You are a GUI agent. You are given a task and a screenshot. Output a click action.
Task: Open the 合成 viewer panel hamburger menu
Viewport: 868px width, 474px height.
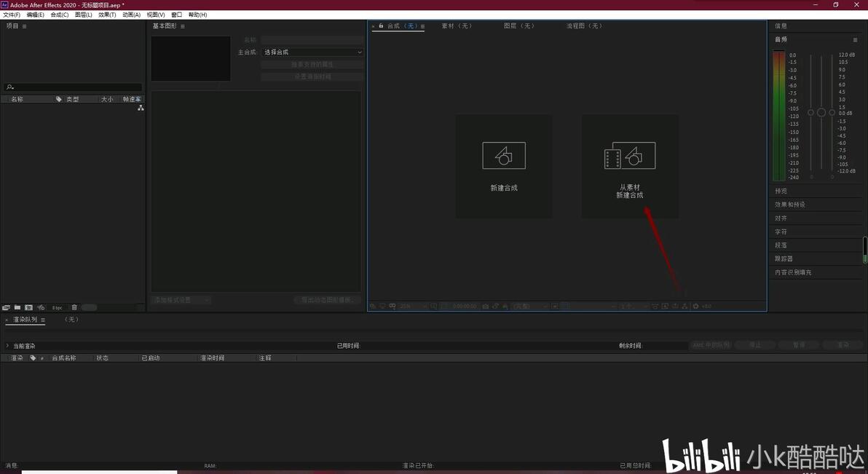coord(422,26)
